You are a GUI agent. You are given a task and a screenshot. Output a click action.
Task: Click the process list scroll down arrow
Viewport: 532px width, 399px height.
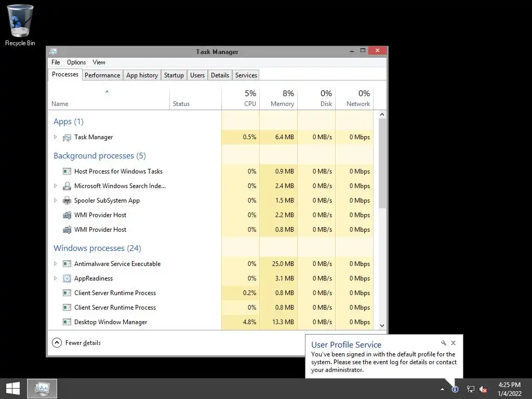pos(382,326)
